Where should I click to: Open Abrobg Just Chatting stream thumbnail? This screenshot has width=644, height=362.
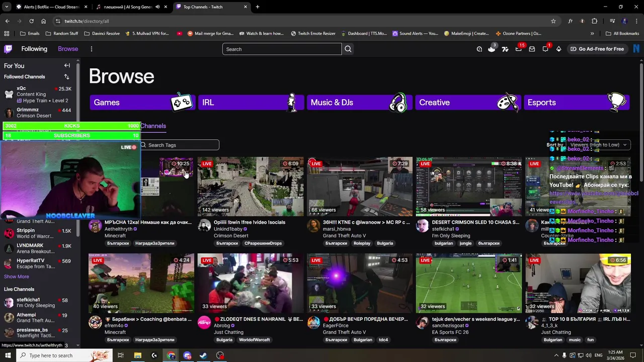tap(251, 283)
